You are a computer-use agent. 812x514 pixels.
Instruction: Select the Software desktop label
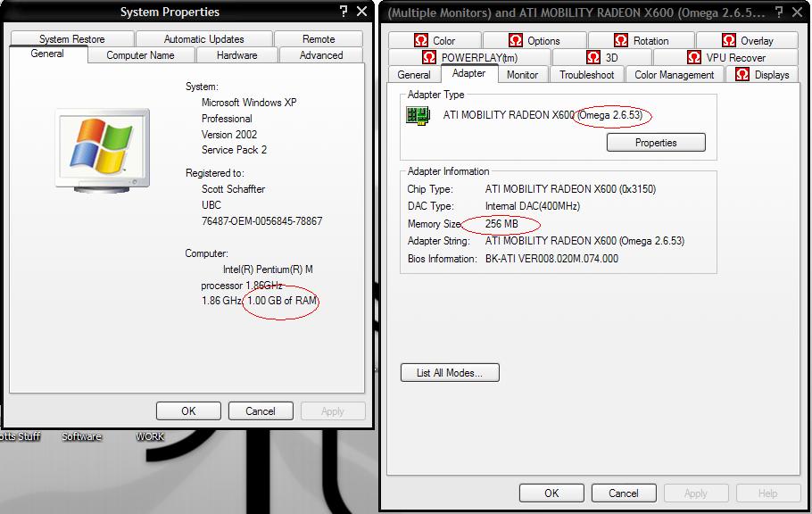click(82, 436)
